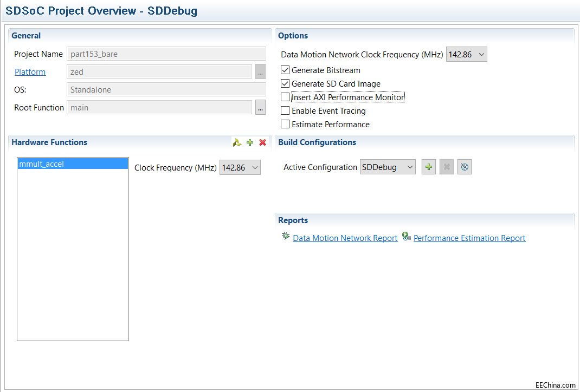Open the Data Motion Network Report link

345,238
